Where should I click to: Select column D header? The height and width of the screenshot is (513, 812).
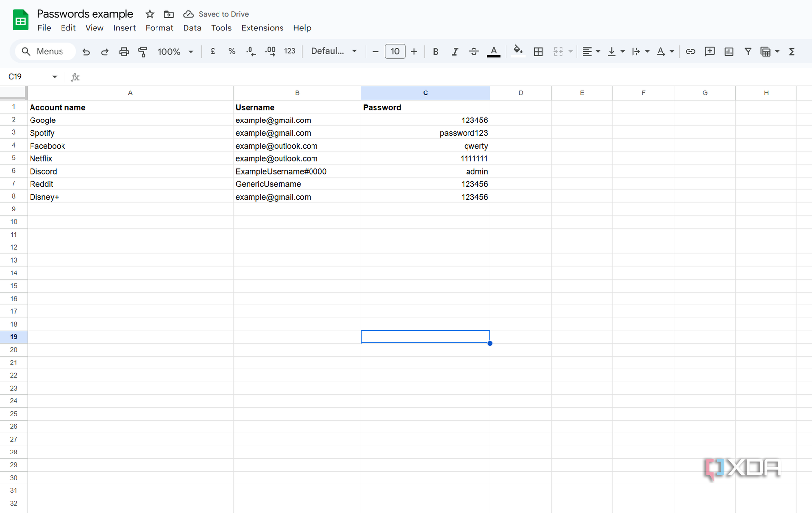(x=520, y=93)
